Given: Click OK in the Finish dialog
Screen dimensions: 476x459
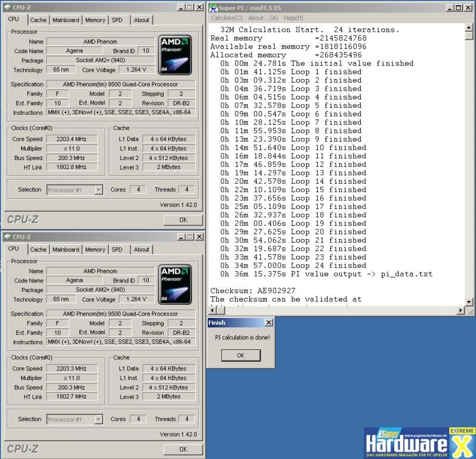Looking at the screenshot, I should [x=241, y=355].
